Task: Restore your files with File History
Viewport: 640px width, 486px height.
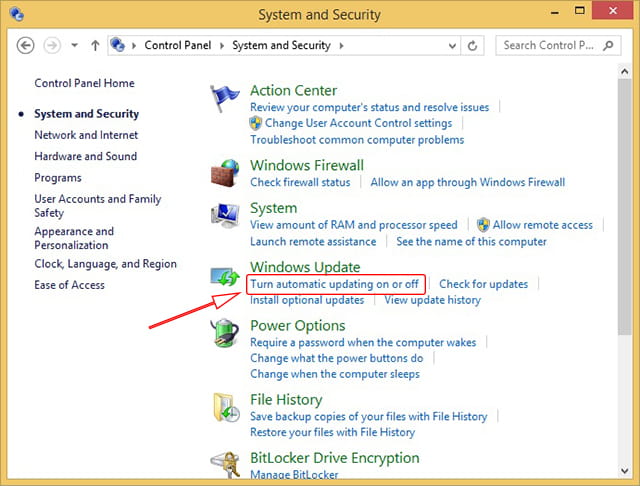Action: (x=332, y=432)
